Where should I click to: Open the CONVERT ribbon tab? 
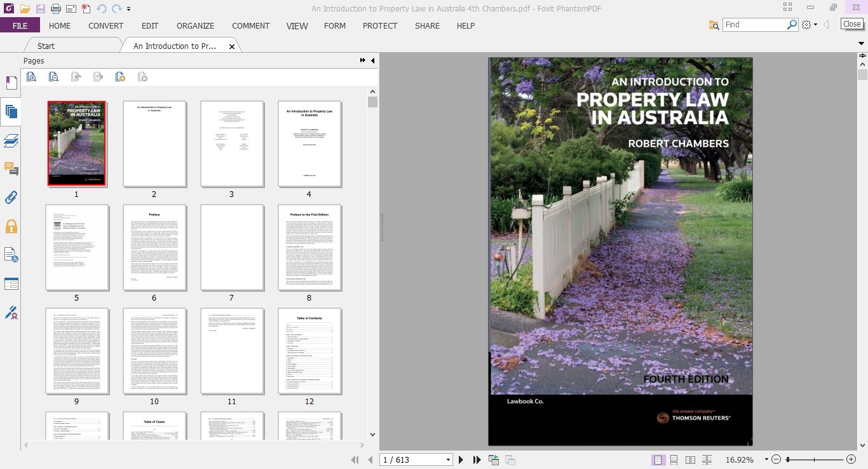pos(106,25)
